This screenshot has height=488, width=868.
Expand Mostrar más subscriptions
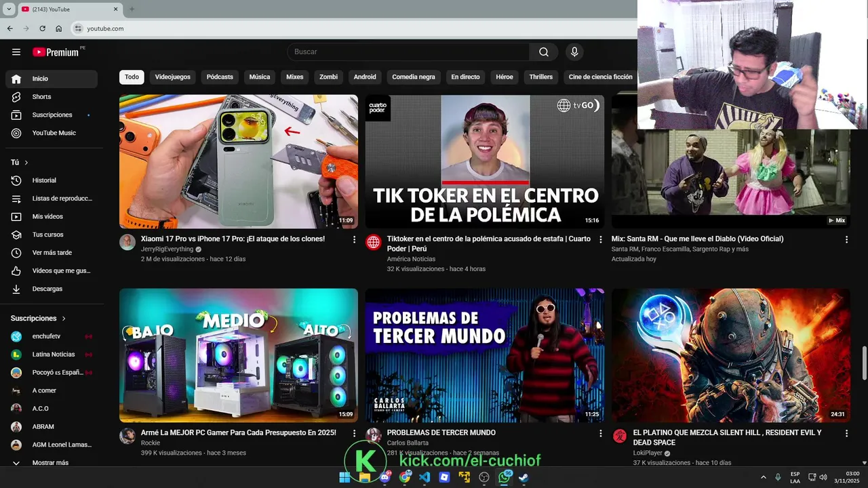[x=52, y=463]
